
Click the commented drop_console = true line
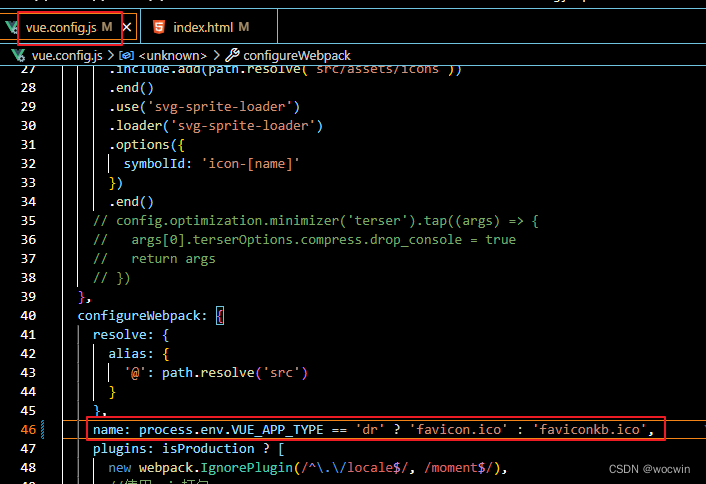tap(304, 240)
